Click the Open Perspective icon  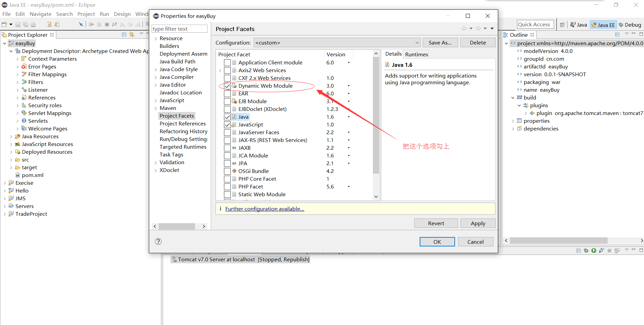tap(562, 25)
